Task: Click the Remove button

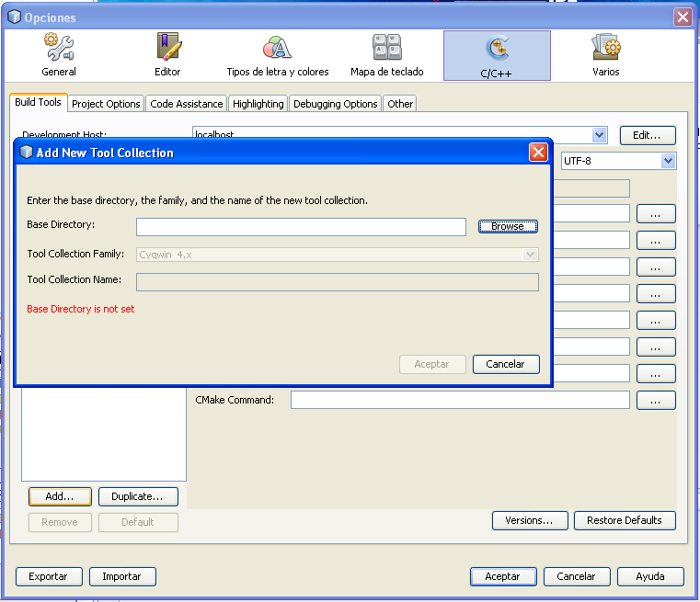Action: pyautogui.click(x=60, y=522)
